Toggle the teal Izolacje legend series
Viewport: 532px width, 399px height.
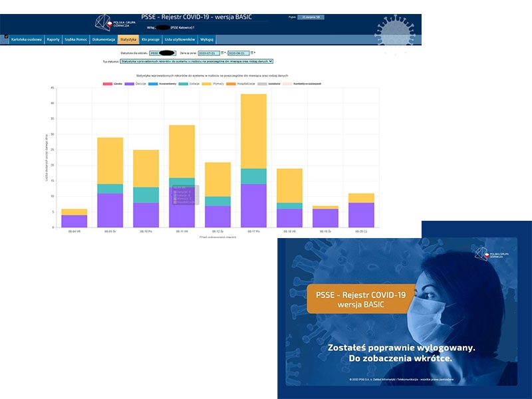pyautogui.click(x=189, y=84)
